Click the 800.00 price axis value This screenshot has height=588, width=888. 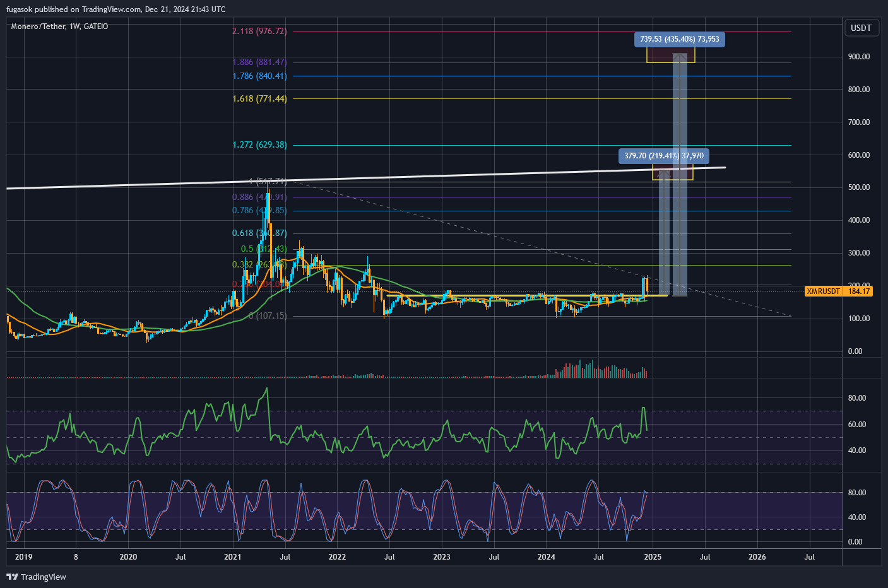tap(859, 90)
